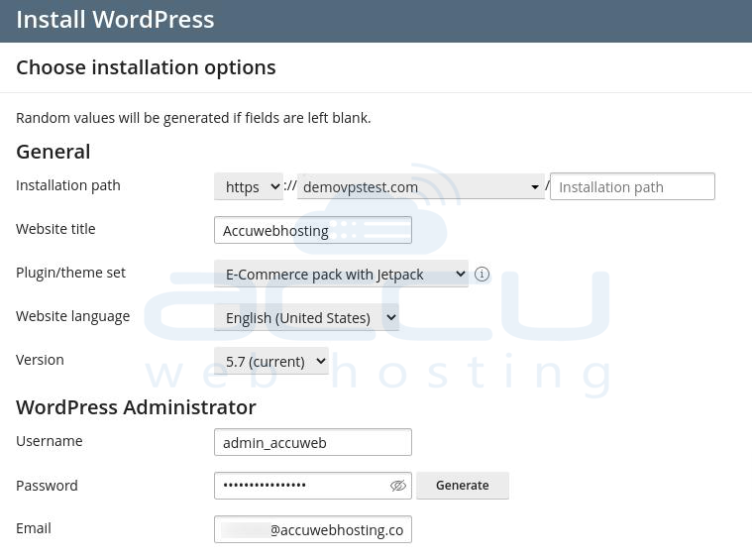Toggle password visibility eye icon

click(398, 486)
